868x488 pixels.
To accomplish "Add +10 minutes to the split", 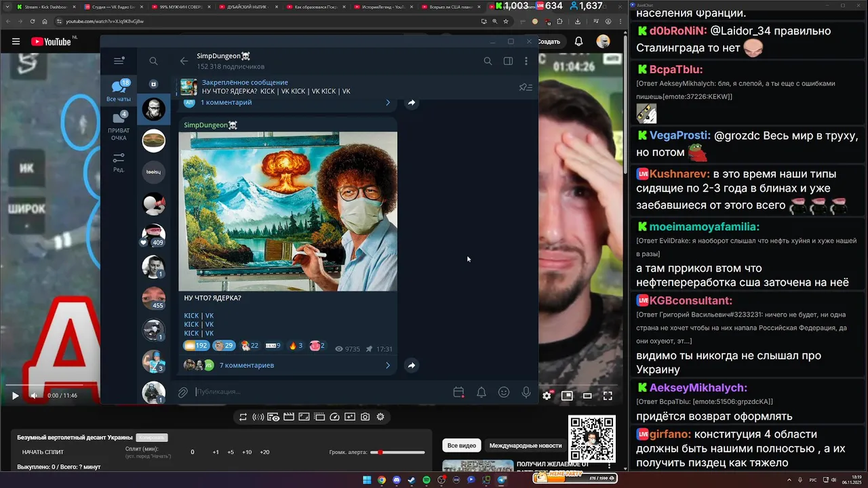I will coord(247,452).
